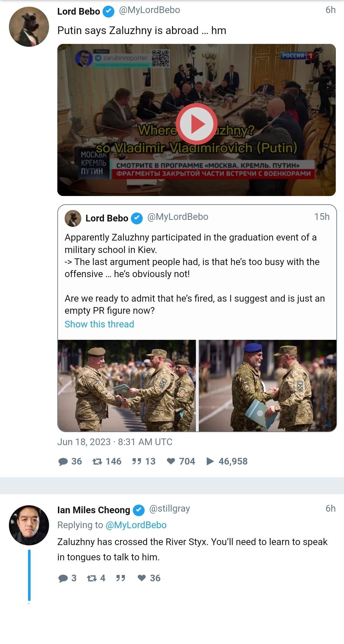Viewport: 344px width, 644px height.
Task: Click the quote icon showing 13
Action: pyautogui.click(x=137, y=461)
